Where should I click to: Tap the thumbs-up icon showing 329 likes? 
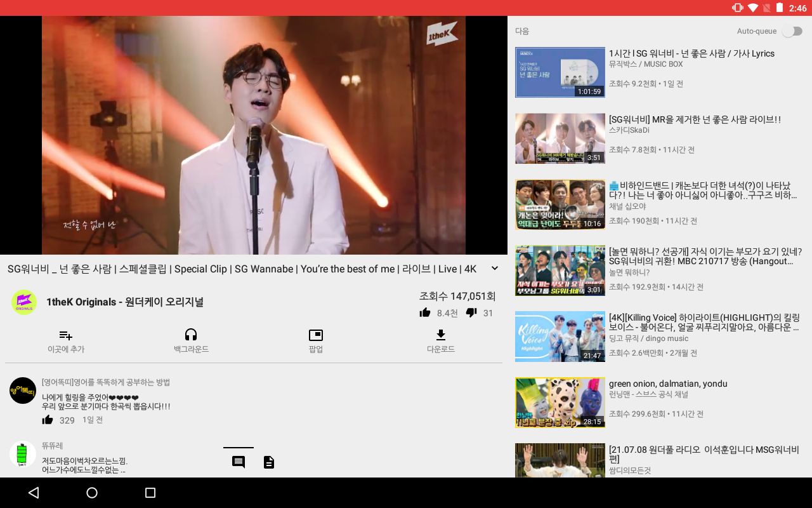[x=48, y=420]
